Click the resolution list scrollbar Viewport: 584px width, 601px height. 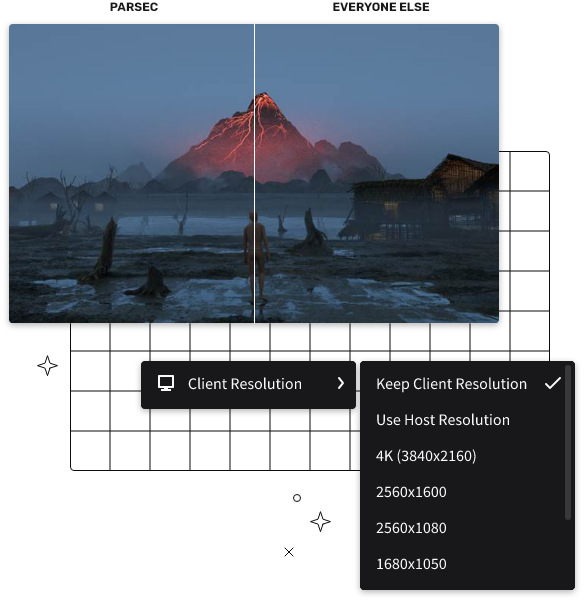[x=568, y=443]
